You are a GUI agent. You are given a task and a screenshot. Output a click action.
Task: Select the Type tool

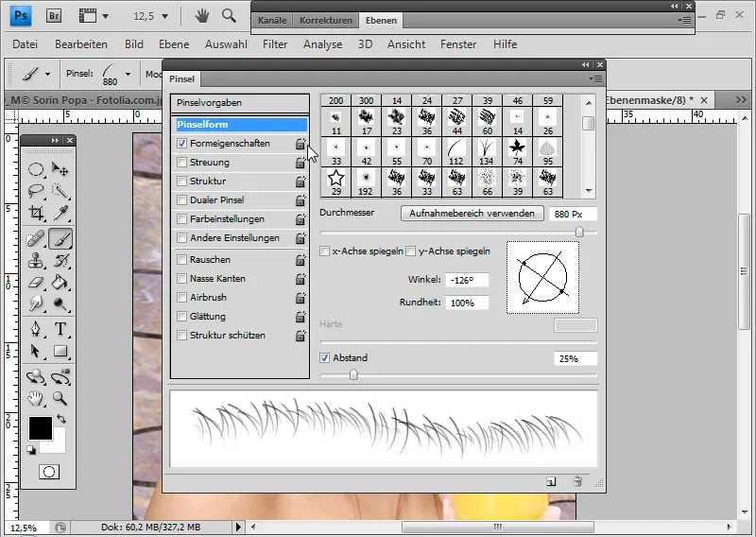coord(60,329)
